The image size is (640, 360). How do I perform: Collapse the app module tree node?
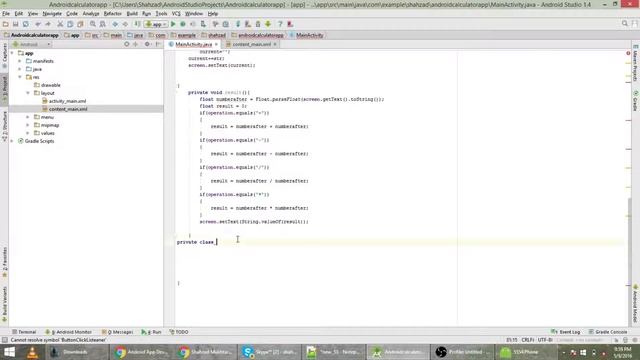tap(12, 53)
